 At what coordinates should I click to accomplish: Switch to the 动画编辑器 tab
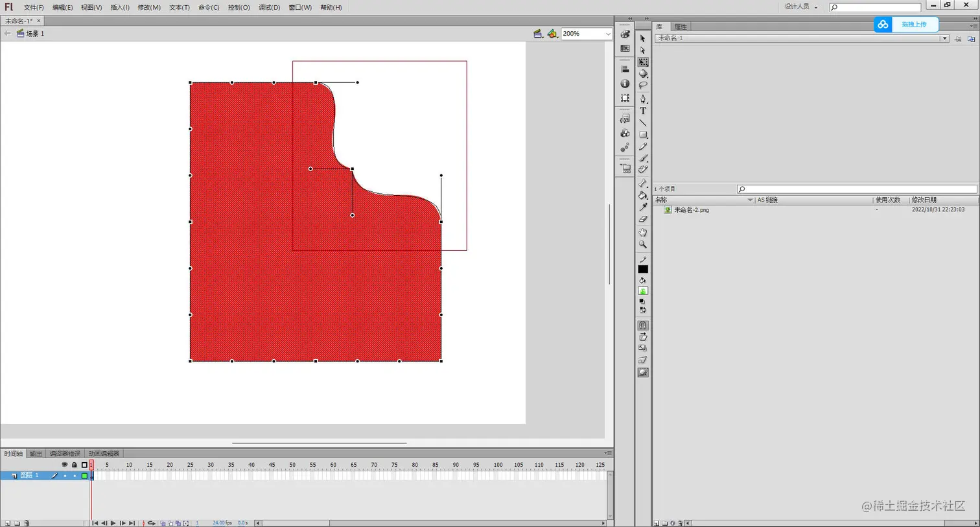104,453
